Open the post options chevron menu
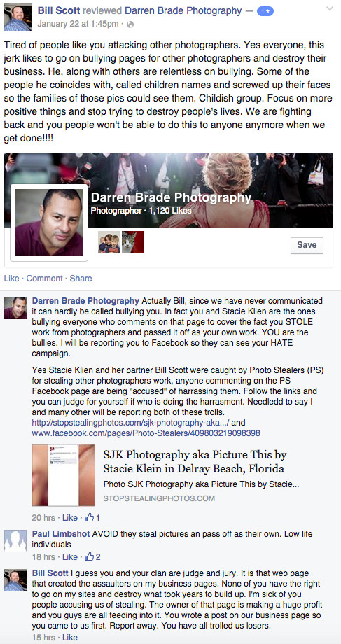Screen dimensions: 341x644 [329, 9]
